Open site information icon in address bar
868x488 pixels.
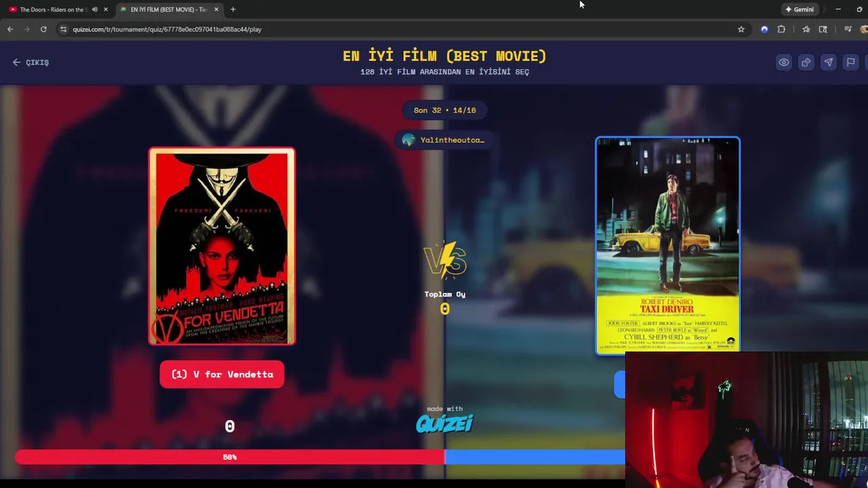pyautogui.click(x=63, y=29)
